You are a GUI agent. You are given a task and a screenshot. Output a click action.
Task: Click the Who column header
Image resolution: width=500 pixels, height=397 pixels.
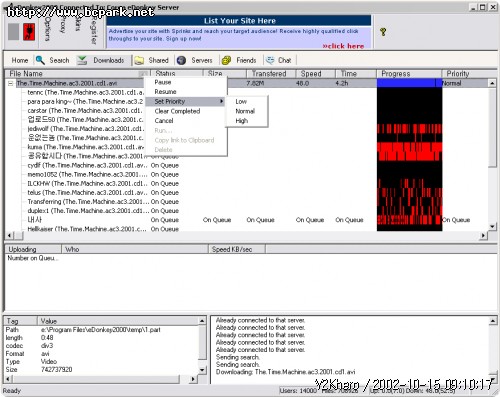pos(135,249)
